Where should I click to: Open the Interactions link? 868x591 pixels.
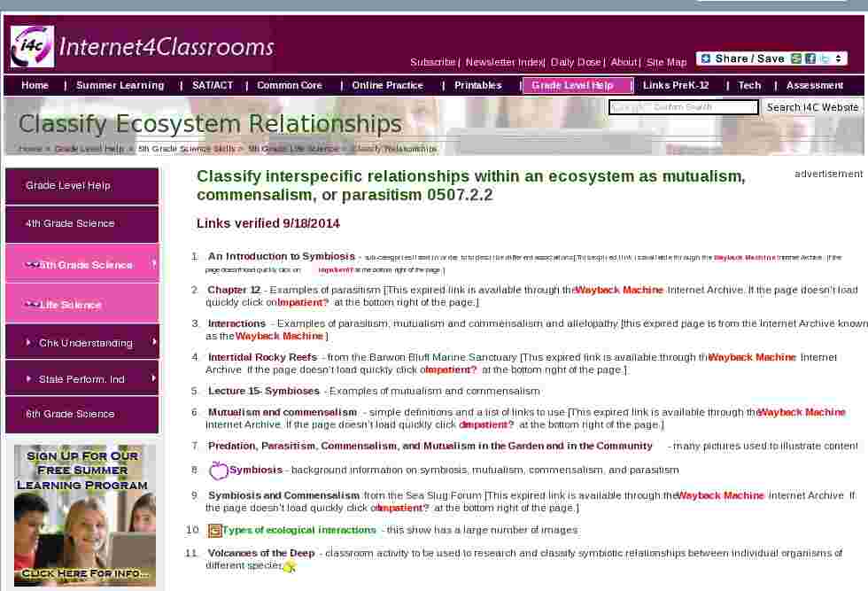point(237,323)
